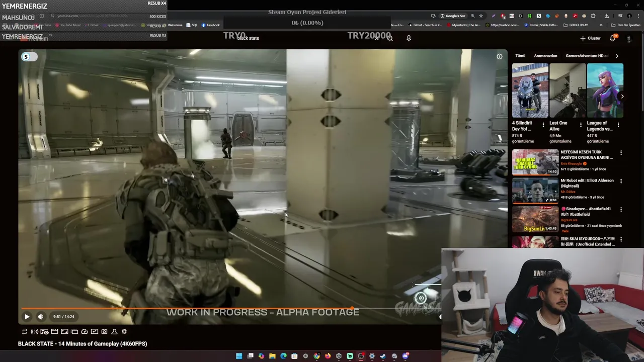Play the Black State video
644x362 pixels.
(x=27, y=317)
